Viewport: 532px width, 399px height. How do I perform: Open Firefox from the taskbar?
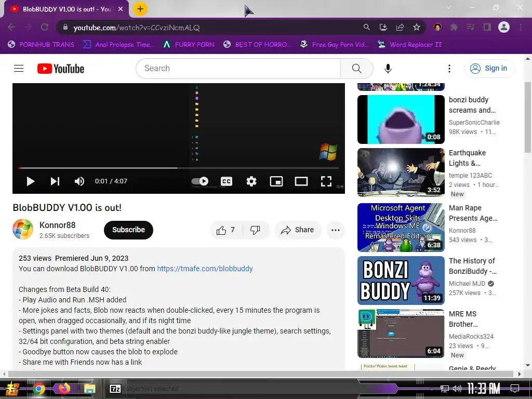pos(64,389)
